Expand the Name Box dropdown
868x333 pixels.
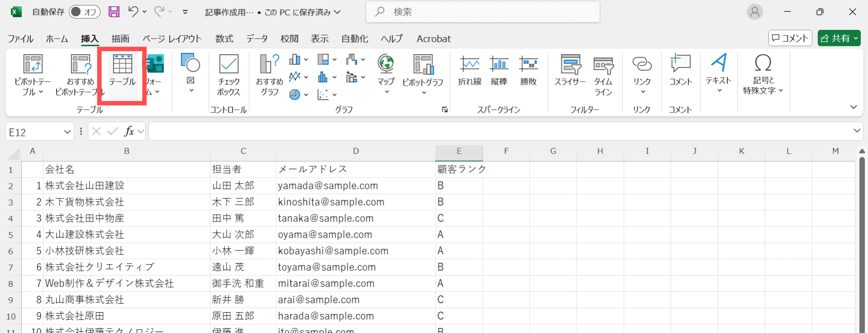(67, 132)
